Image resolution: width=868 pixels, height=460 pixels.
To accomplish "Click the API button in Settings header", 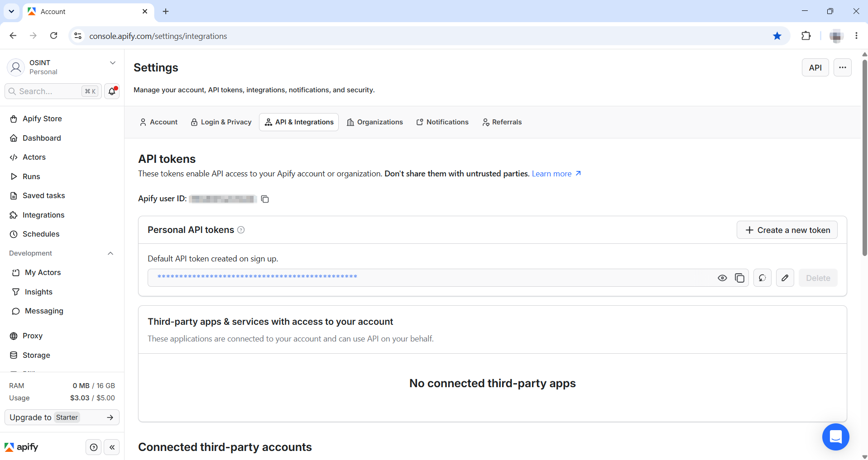I will pyautogui.click(x=815, y=67).
